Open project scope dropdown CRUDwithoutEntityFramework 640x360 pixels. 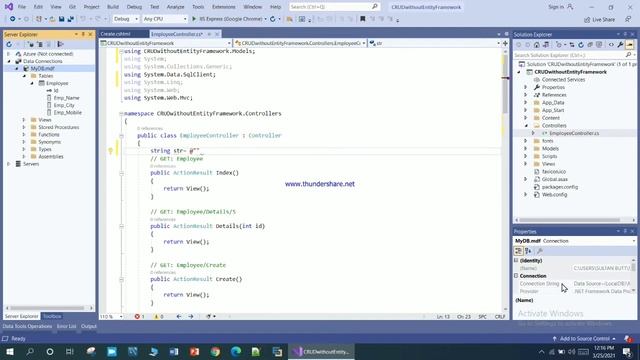166,43
